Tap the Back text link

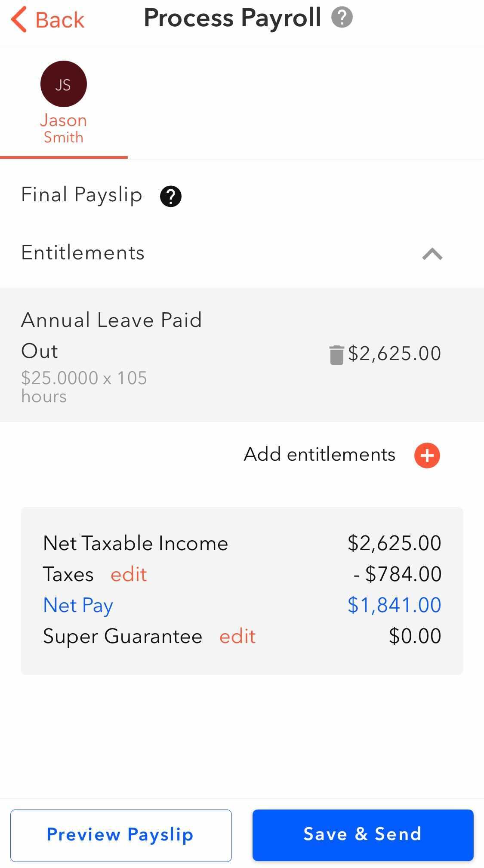pyautogui.click(x=60, y=20)
